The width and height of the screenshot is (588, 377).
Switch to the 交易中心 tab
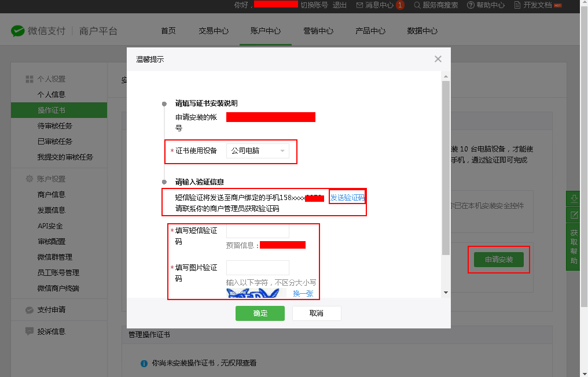click(x=214, y=31)
